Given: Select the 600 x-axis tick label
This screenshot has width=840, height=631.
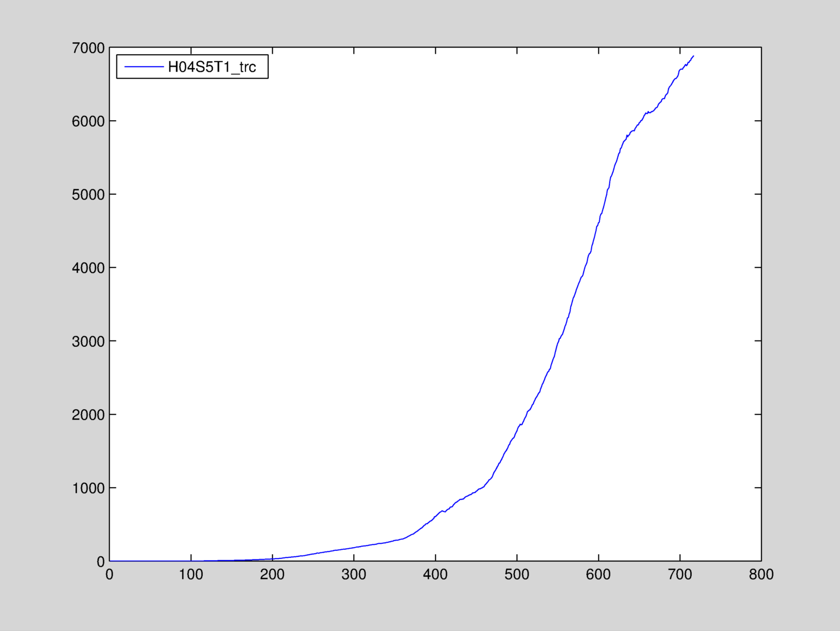Looking at the screenshot, I should click(x=598, y=575).
